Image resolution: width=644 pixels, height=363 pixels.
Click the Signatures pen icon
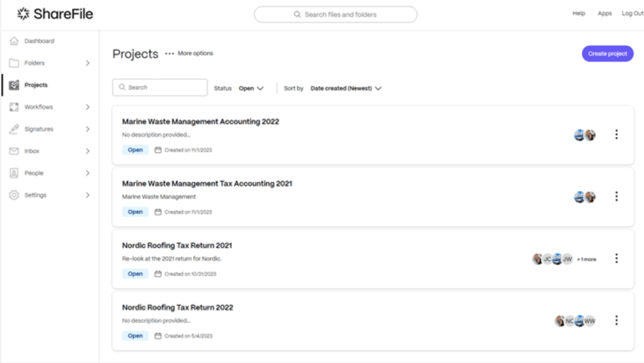click(x=14, y=129)
